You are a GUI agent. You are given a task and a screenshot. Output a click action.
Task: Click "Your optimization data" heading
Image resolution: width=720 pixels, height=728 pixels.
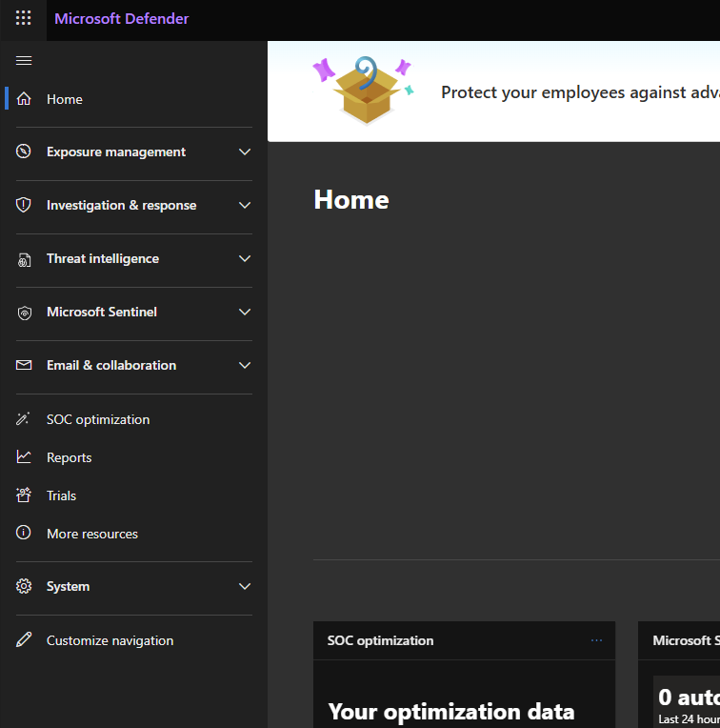[450, 712]
